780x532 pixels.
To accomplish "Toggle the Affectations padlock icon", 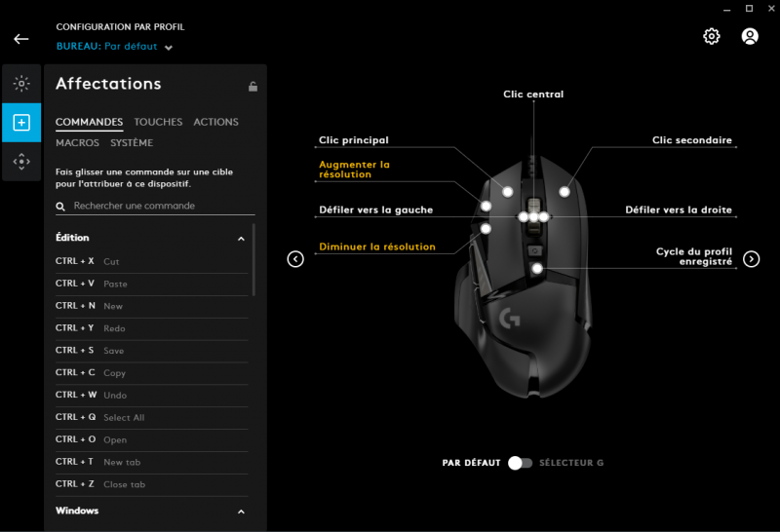I will [253, 87].
